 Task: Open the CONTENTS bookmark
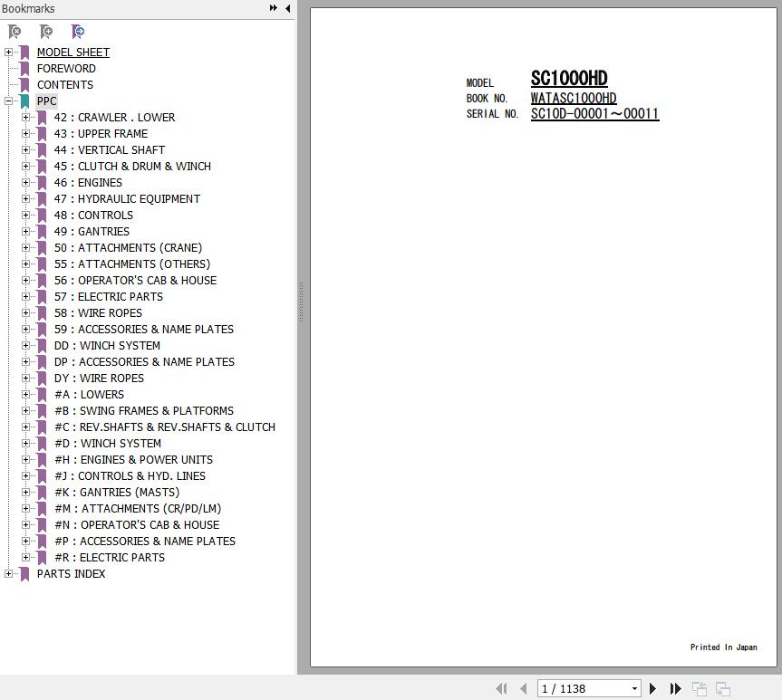(x=65, y=85)
